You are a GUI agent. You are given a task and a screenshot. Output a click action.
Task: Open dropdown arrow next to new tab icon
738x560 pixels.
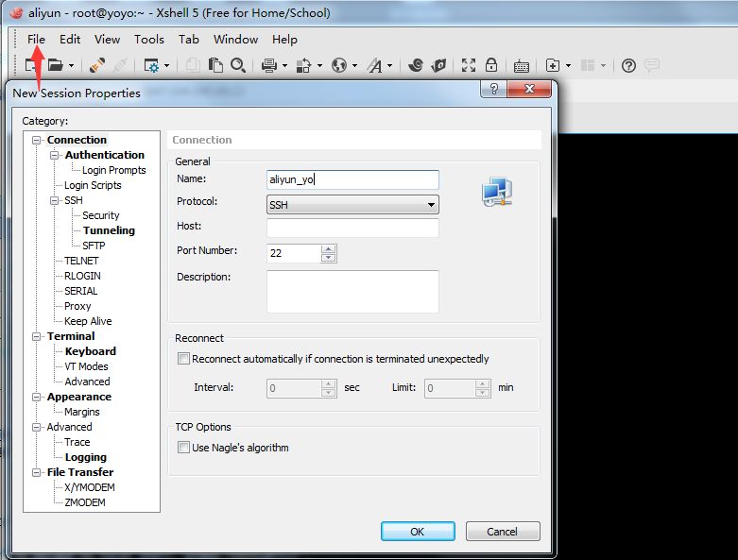click(568, 66)
